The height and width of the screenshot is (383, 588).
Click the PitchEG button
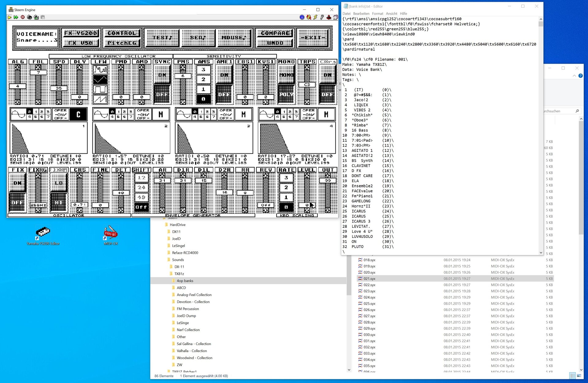[122, 43]
